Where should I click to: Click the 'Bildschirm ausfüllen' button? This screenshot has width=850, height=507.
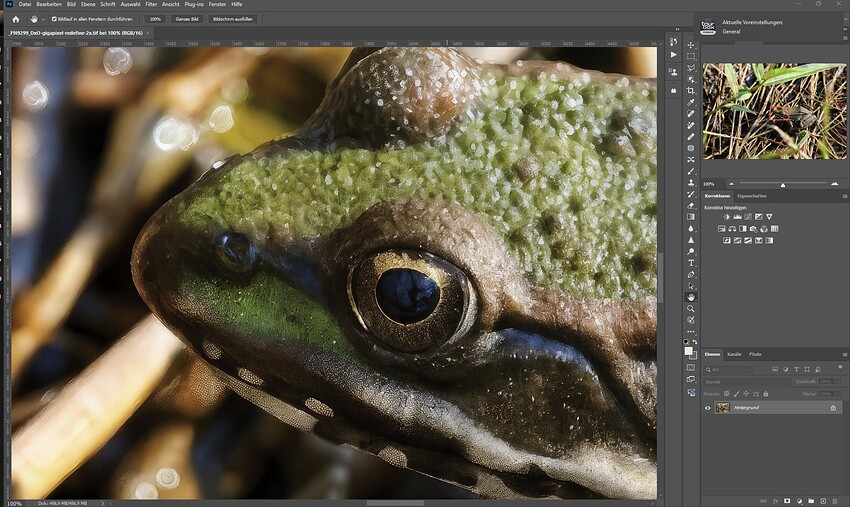(x=232, y=19)
